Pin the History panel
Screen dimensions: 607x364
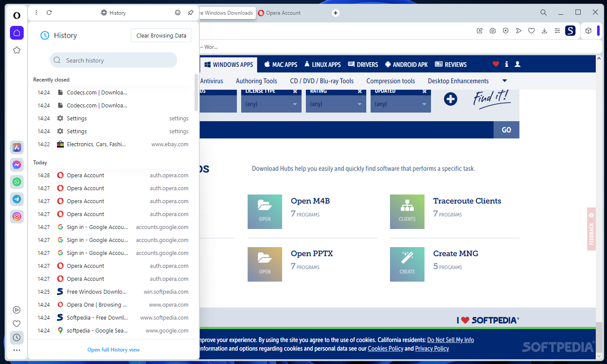tap(191, 13)
